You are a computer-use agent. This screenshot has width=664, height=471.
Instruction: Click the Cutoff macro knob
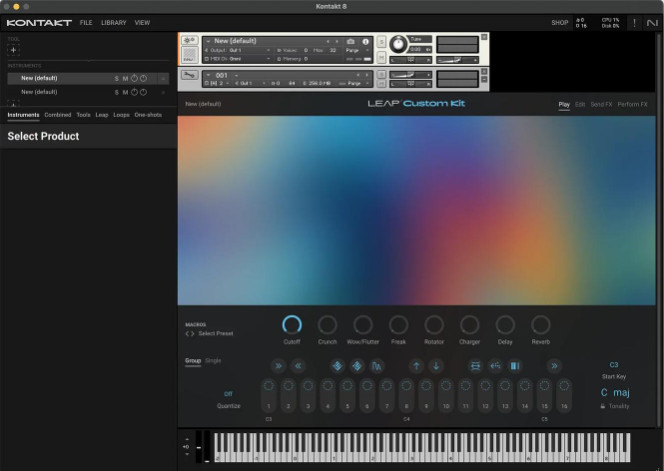click(292, 325)
